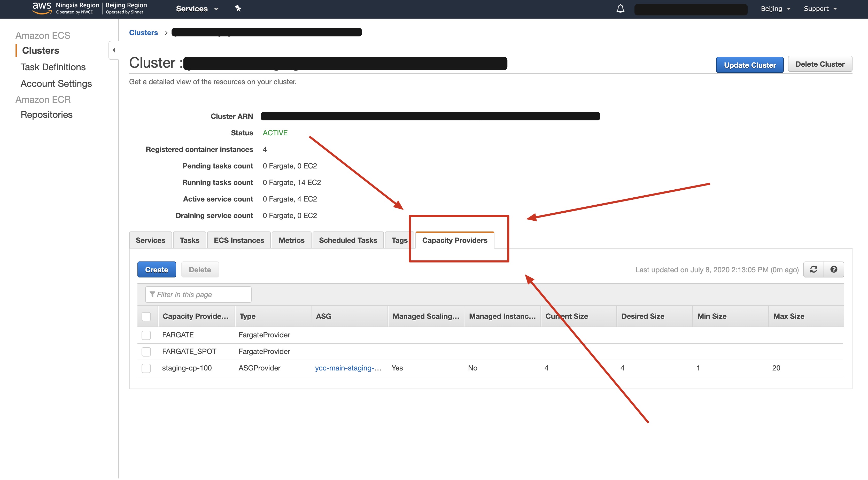
Task: Expand the Support dropdown
Action: 819,9
